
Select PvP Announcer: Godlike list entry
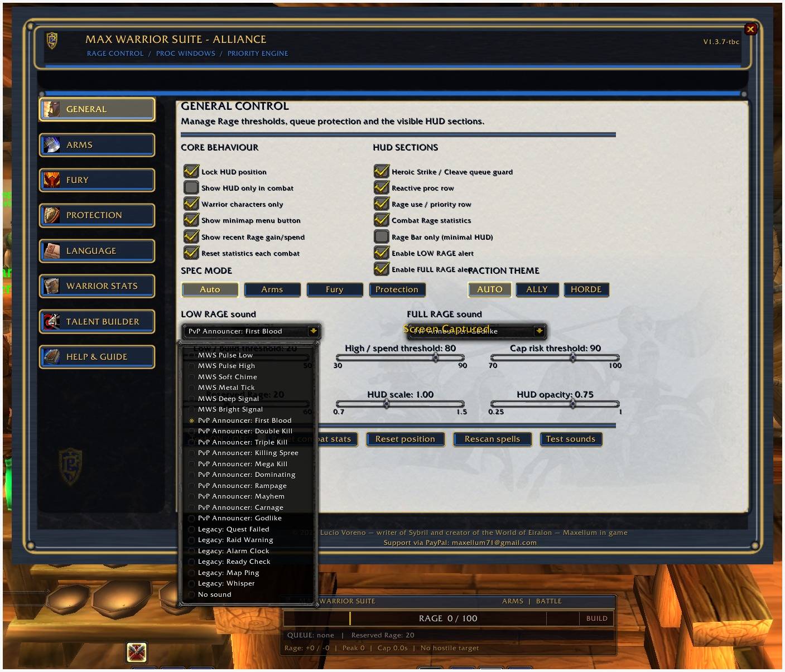249,518
